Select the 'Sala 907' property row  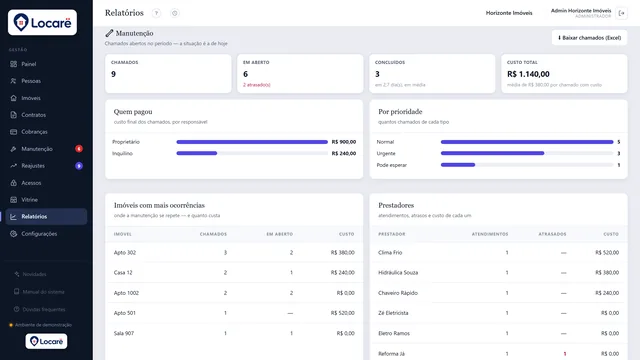[234, 333]
